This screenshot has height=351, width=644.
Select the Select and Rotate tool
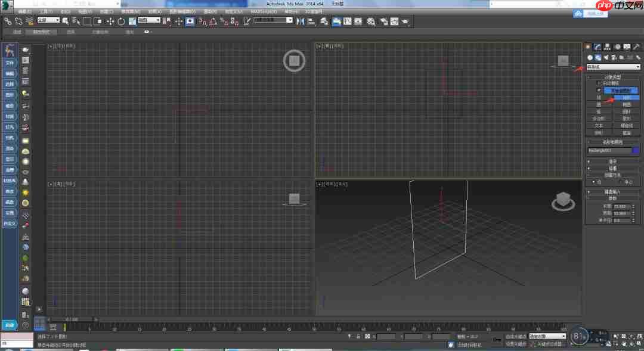click(x=122, y=21)
